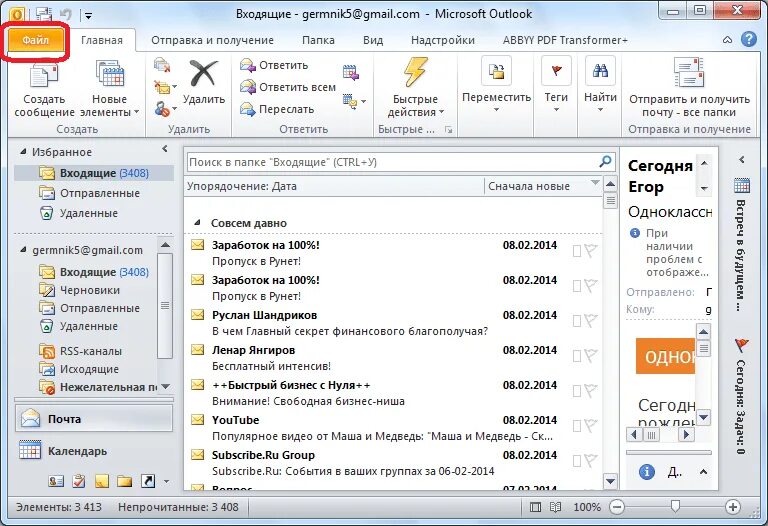Viewport: 768px width, 526px height.
Task: Collapse germnik5@gmail.com account tree
Action: tap(23, 250)
